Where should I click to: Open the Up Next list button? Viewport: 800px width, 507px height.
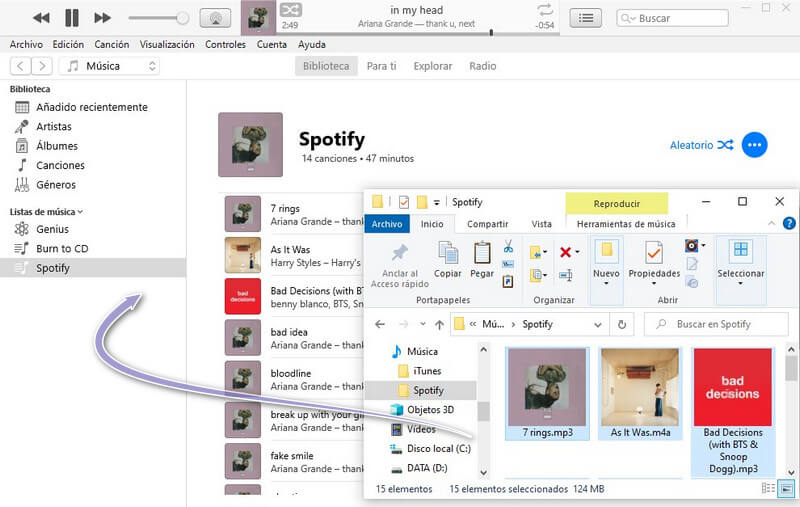point(585,18)
